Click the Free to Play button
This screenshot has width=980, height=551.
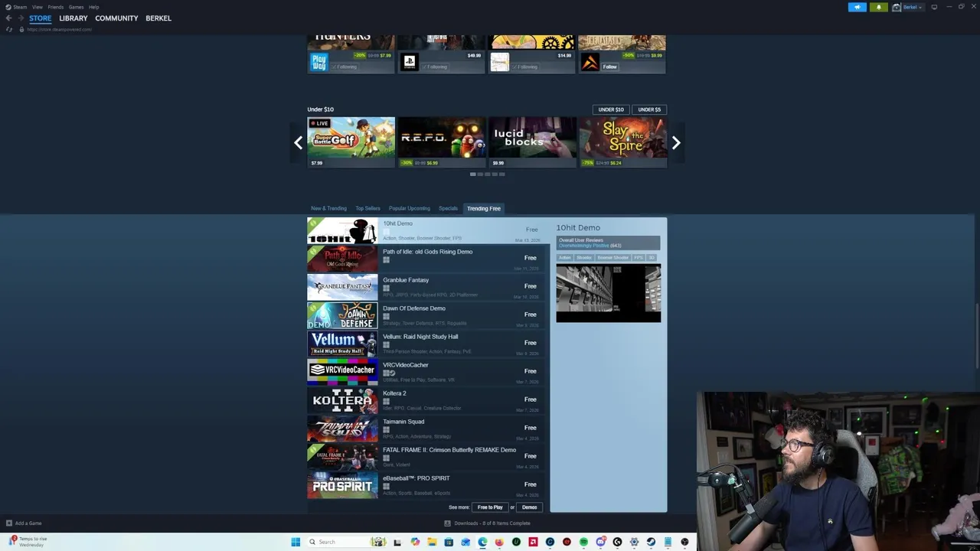(x=490, y=507)
